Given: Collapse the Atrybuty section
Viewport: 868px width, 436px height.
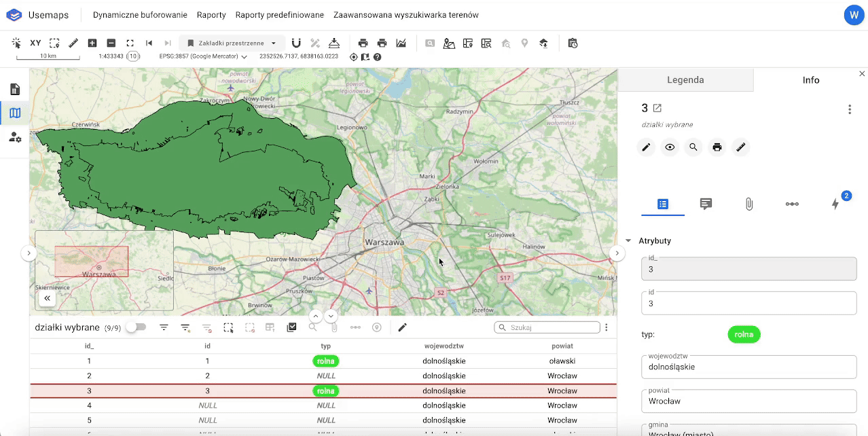Looking at the screenshot, I should [628, 240].
